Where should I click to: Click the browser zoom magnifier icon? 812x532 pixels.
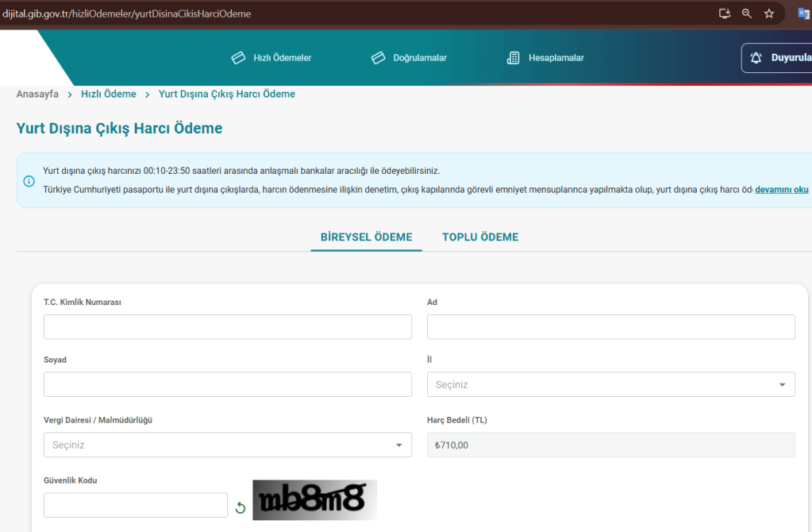(x=746, y=13)
